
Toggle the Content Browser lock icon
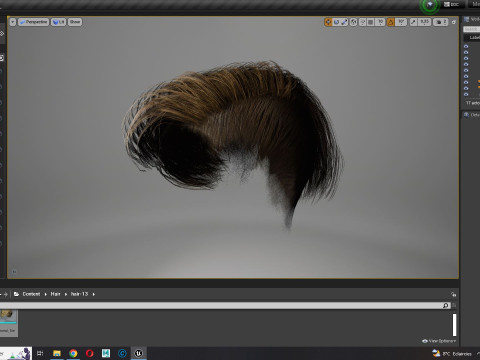(x=453, y=294)
